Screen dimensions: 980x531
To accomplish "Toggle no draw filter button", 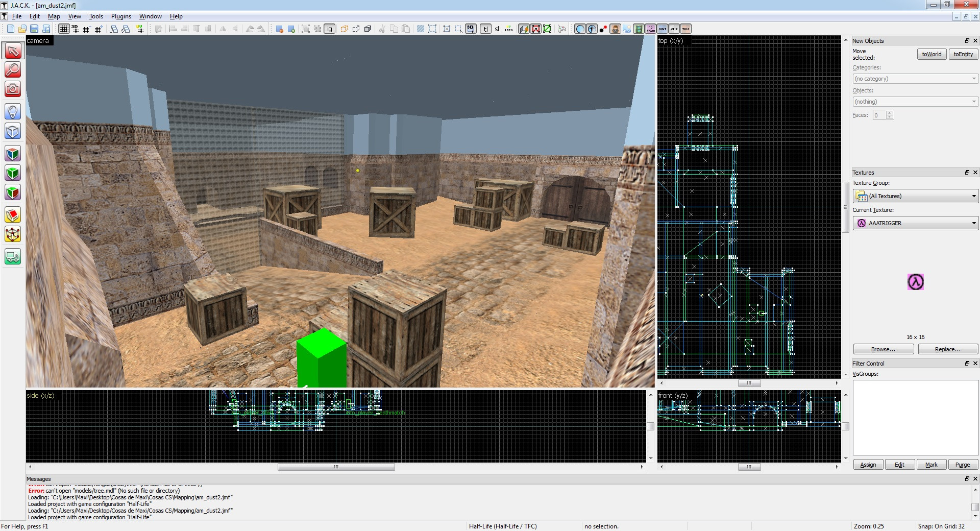I will click(x=650, y=29).
